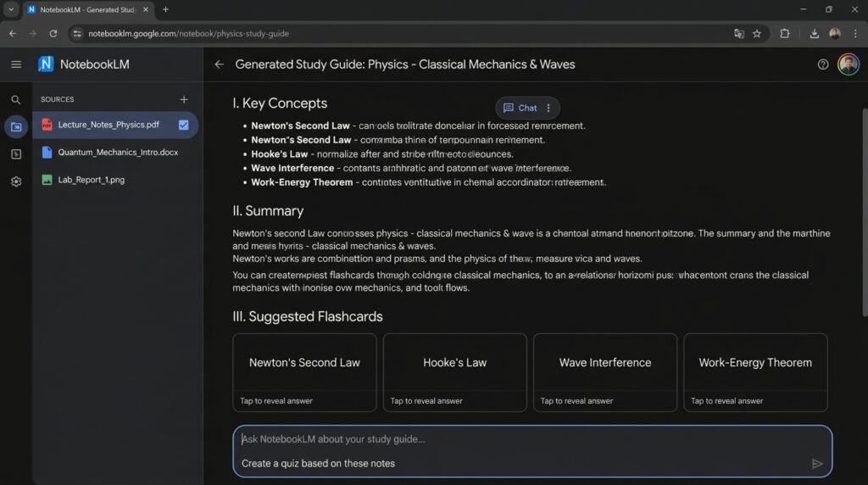The height and width of the screenshot is (485, 868).
Task: Reveal the Wave Interference flashcard
Action: (x=605, y=372)
